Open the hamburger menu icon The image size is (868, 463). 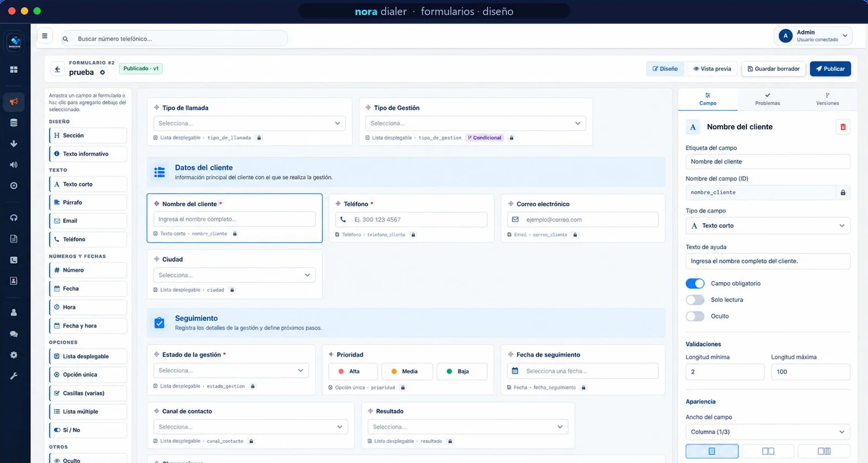pyautogui.click(x=44, y=36)
